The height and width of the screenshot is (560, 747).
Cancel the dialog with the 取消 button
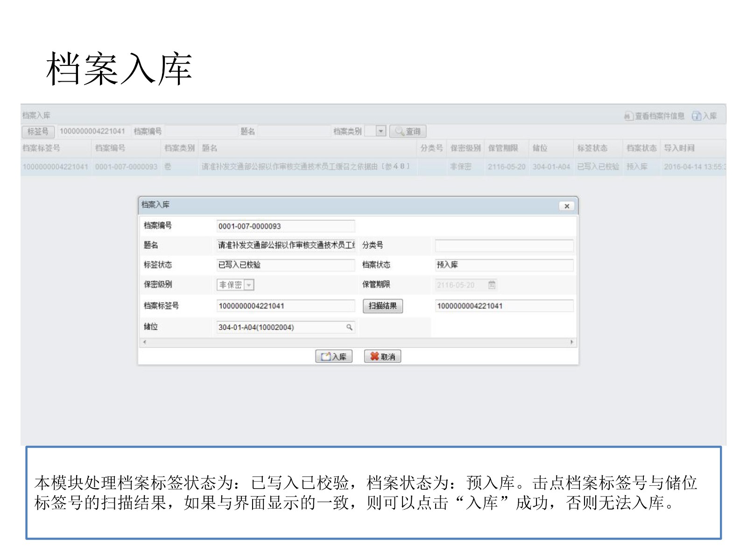point(382,357)
